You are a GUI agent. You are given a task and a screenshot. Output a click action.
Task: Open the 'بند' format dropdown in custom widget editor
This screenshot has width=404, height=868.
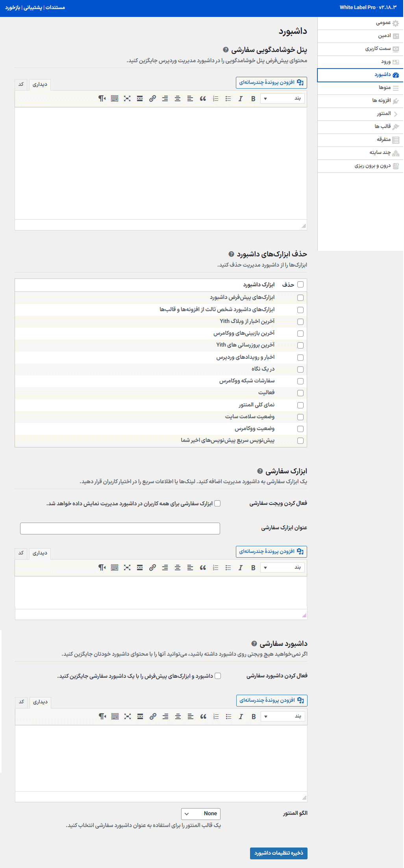point(283,568)
